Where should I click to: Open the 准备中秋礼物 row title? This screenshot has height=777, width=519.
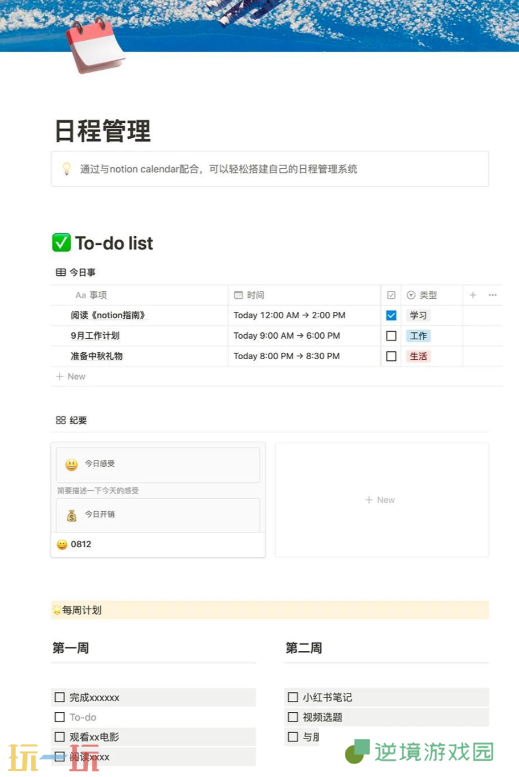pos(97,356)
